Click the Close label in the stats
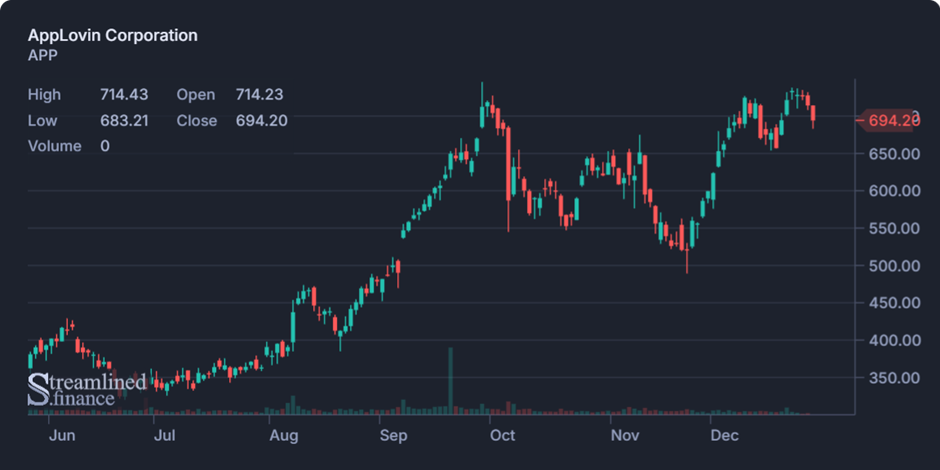This screenshot has width=940, height=470. pos(197,120)
